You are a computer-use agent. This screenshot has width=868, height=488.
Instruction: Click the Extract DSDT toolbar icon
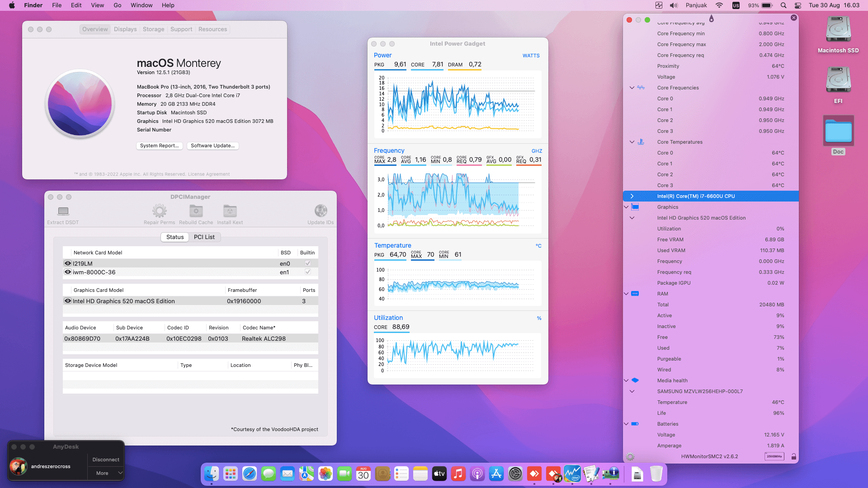[63, 211]
